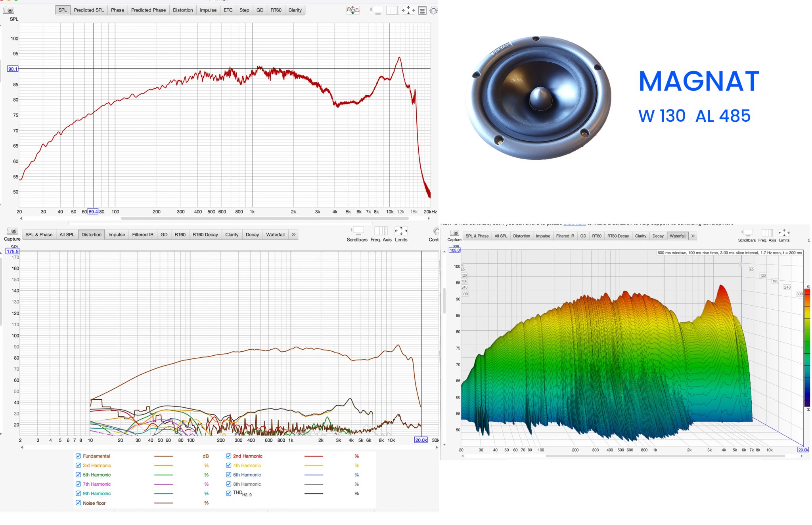812x525 pixels.
Task: Click Freq. Axis icon in Waterfall panel
Action: [767, 233]
